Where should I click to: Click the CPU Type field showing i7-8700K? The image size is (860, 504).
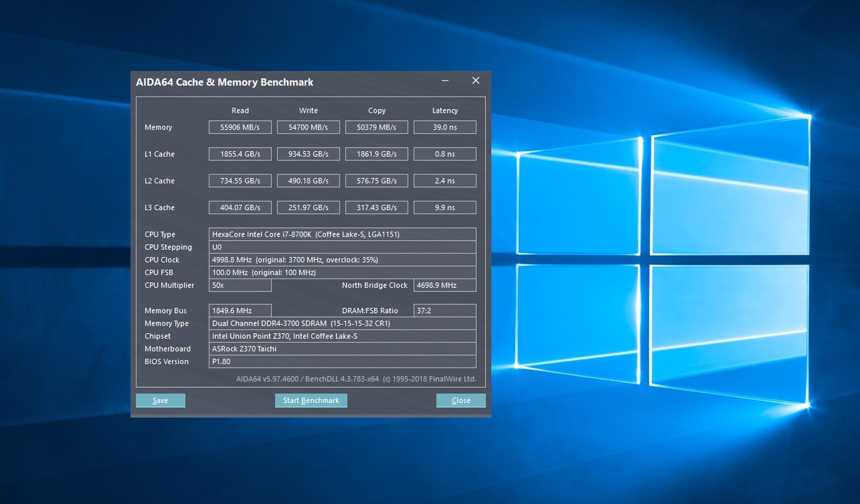tap(342, 234)
